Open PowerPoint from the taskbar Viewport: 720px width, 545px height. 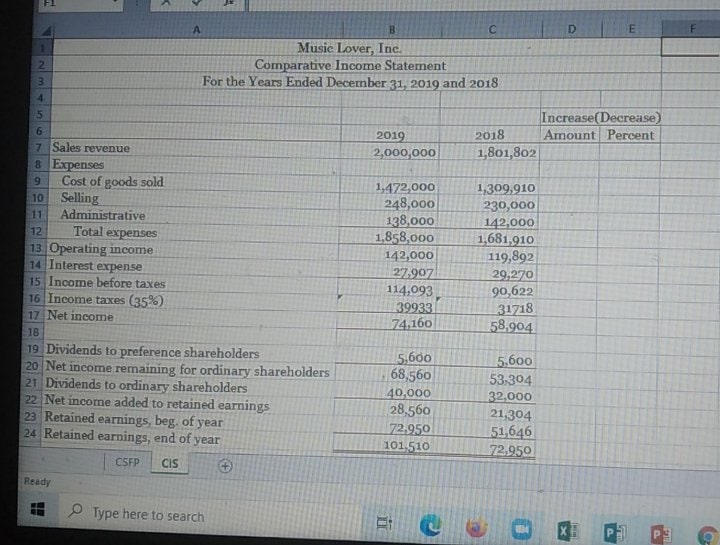pyautogui.click(x=661, y=535)
